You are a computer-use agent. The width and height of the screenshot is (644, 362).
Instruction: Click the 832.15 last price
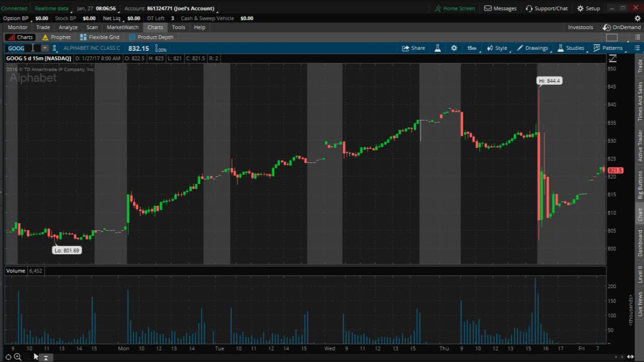pyautogui.click(x=138, y=48)
